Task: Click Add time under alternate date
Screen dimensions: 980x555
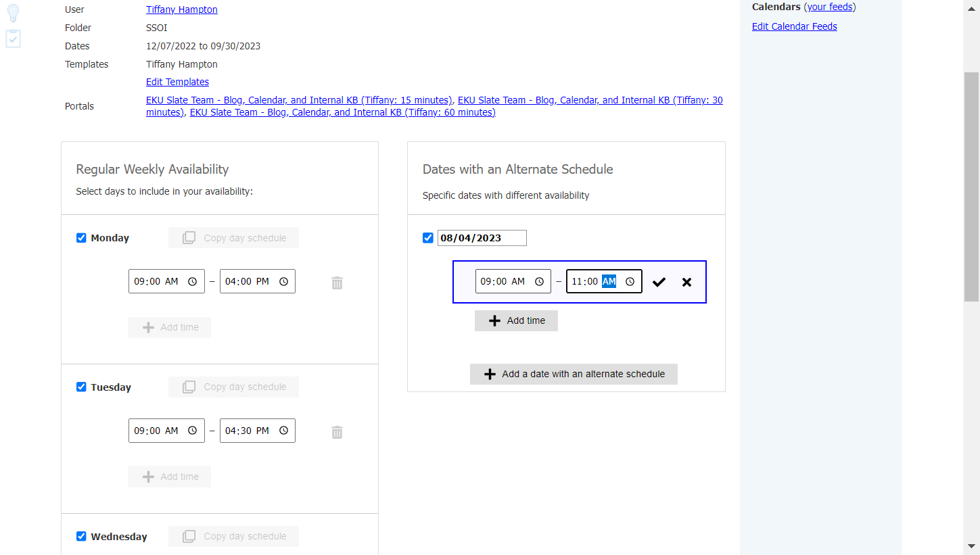Action: (x=516, y=320)
